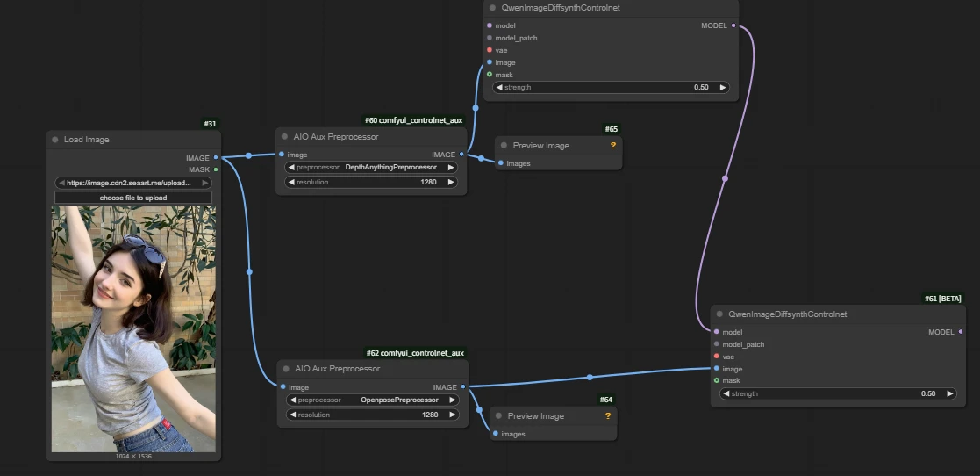Select next image with right arrow in Load Image
Viewport: 980px width, 476px height.
(205, 183)
